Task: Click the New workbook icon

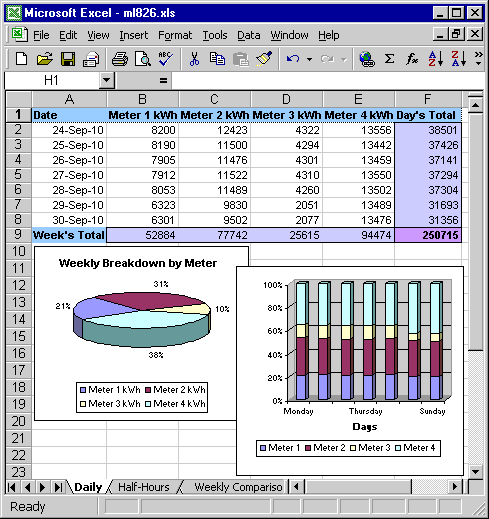Action: [22, 59]
